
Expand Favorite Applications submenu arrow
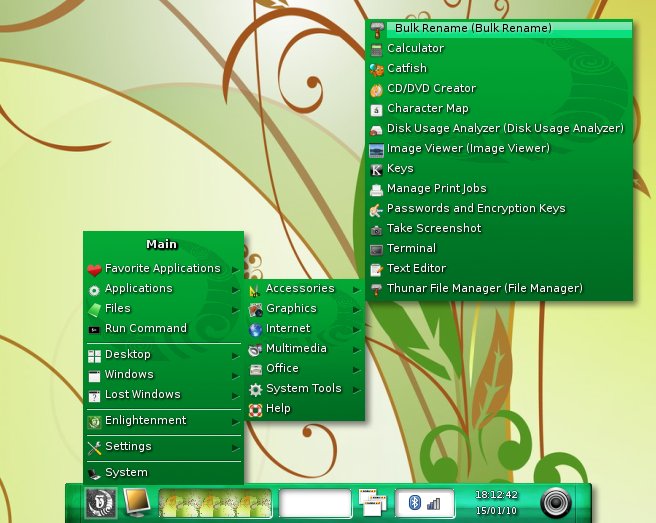pyautogui.click(x=236, y=270)
